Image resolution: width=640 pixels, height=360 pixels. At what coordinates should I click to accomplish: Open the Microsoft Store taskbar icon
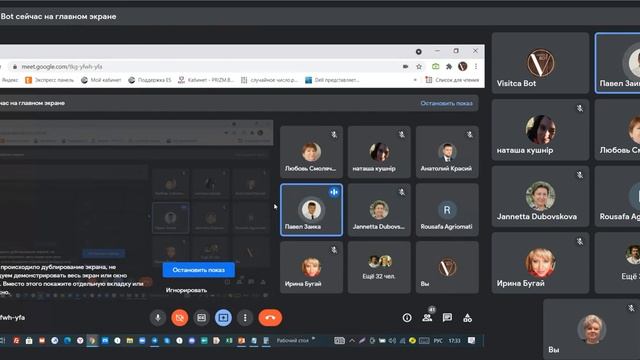[29, 340]
